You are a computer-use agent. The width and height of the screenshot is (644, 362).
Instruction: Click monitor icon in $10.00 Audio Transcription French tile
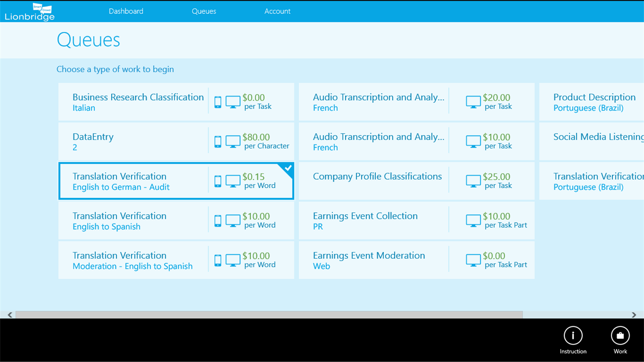pos(474,142)
